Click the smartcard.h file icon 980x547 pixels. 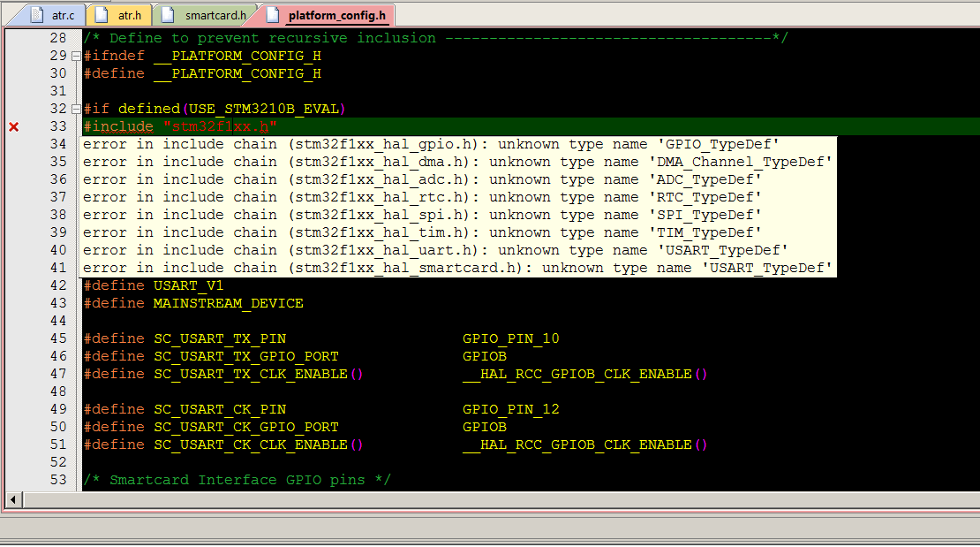coord(168,15)
